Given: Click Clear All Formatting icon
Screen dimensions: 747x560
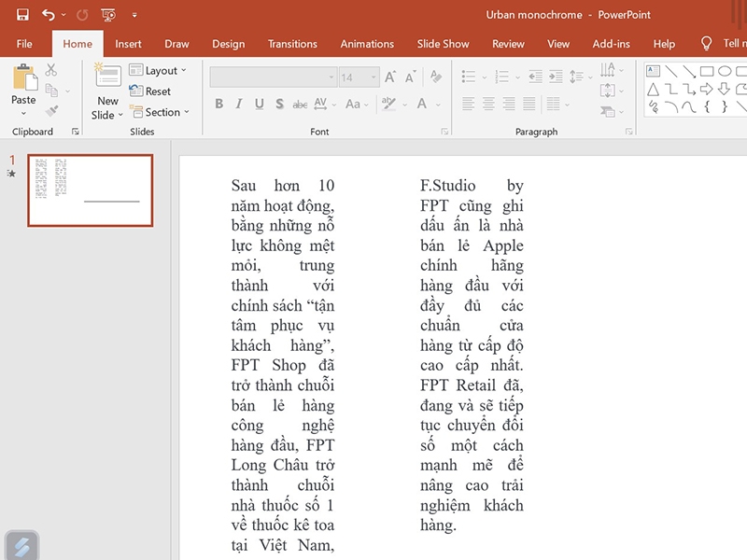Looking at the screenshot, I should (435, 77).
